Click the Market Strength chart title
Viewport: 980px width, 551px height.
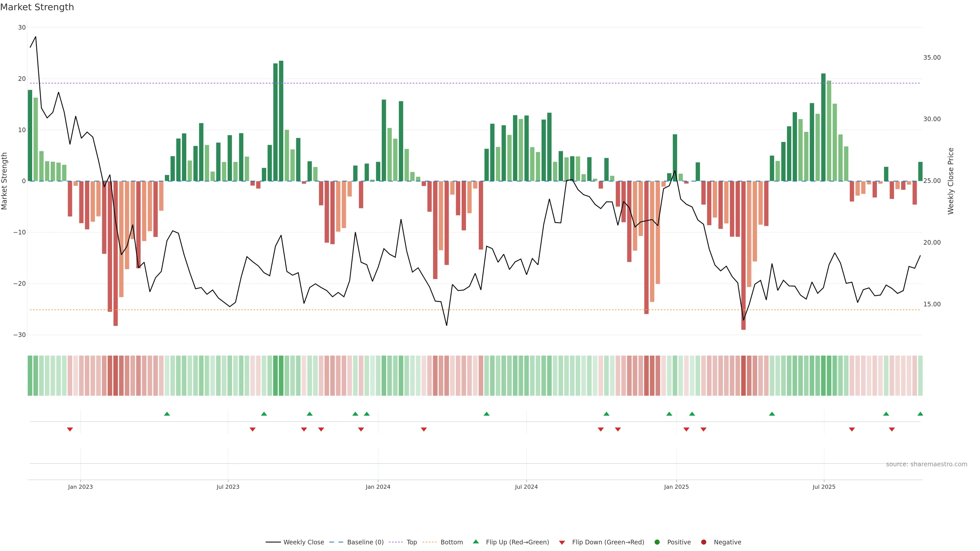pos(37,7)
